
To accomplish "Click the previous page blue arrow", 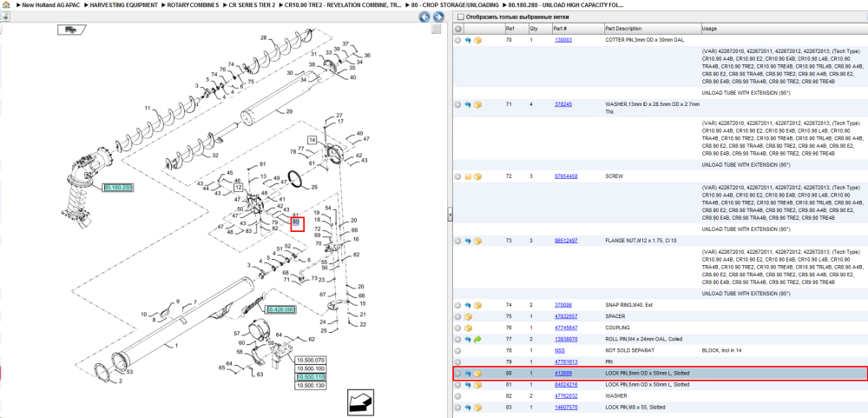I will coord(425,17).
